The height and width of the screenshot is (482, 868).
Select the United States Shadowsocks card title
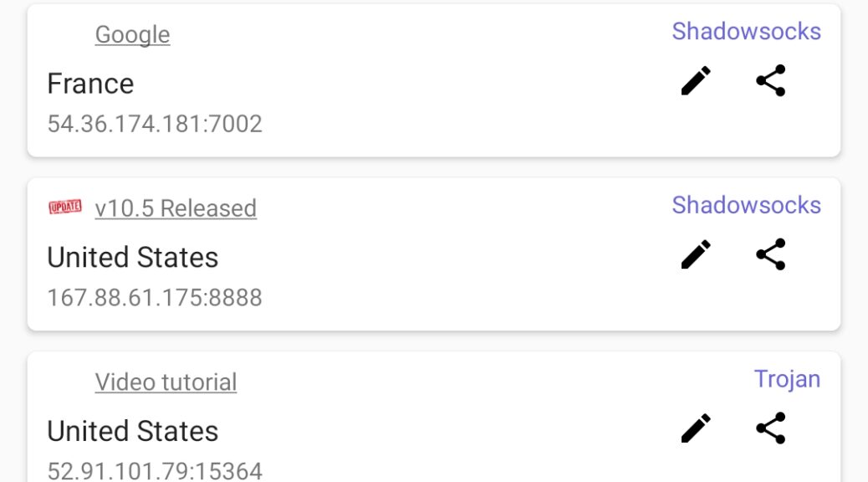click(133, 257)
